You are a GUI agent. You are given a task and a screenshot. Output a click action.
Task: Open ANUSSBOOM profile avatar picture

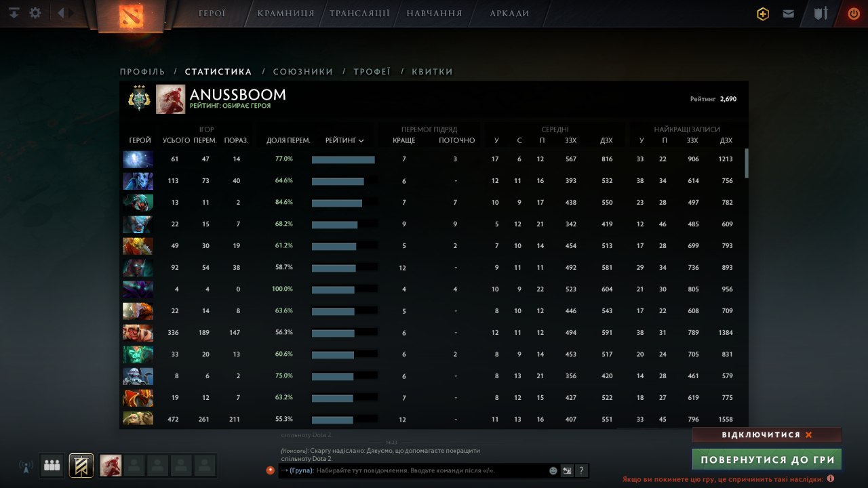click(x=170, y=99)
